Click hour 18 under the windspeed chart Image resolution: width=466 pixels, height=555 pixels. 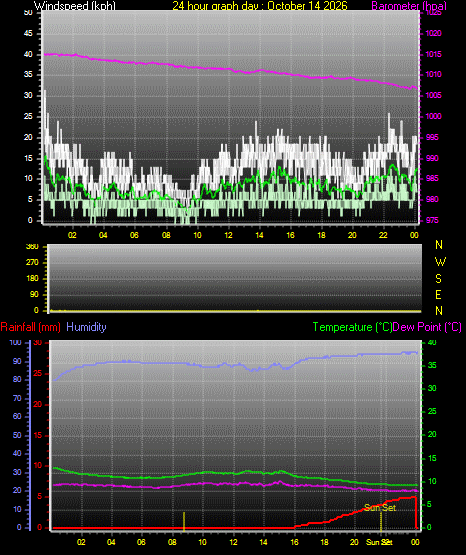pyautogui.click(x=321, y=235)
